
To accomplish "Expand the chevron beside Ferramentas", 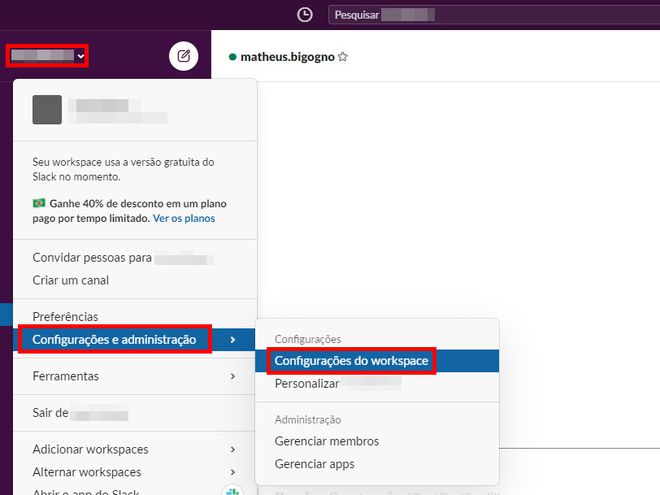I will (x=233, y=376).
